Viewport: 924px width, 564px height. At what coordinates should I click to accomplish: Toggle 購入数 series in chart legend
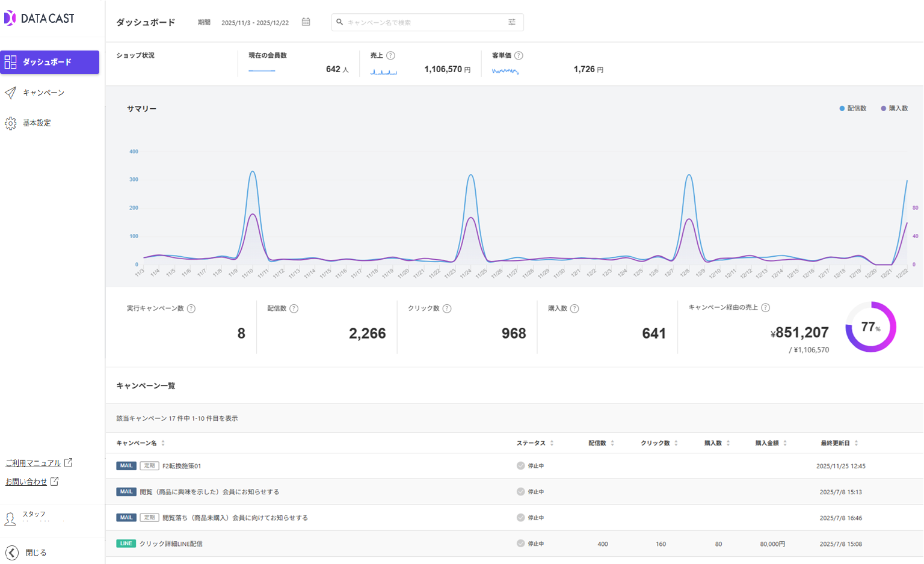895,109
